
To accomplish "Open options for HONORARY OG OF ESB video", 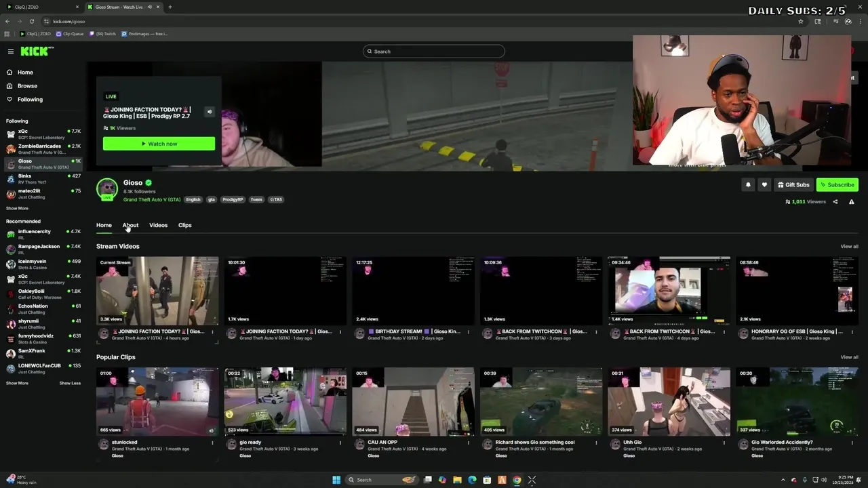I will [852, 331].
